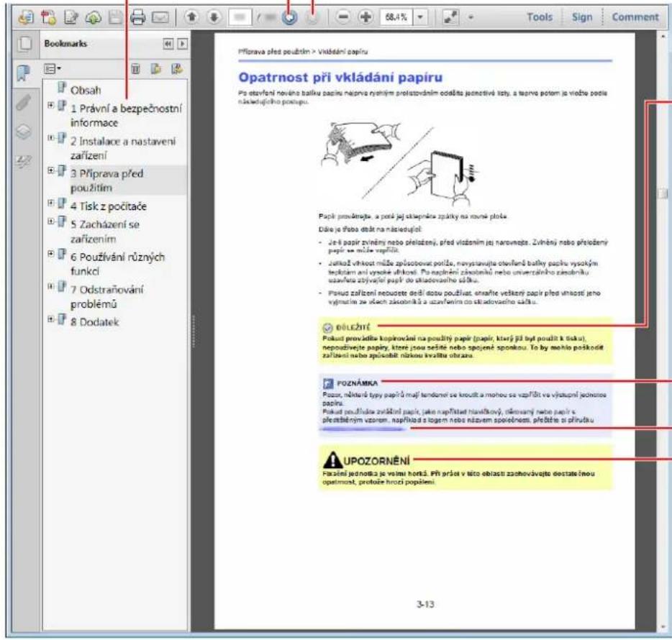Click the blue underlined link in POZNÁMKA note
672x640 pixels.
[362, 429]
